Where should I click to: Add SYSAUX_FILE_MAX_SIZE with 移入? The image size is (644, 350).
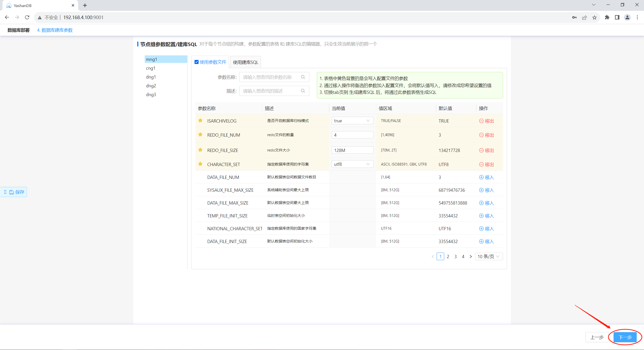(x=486, y=190)
